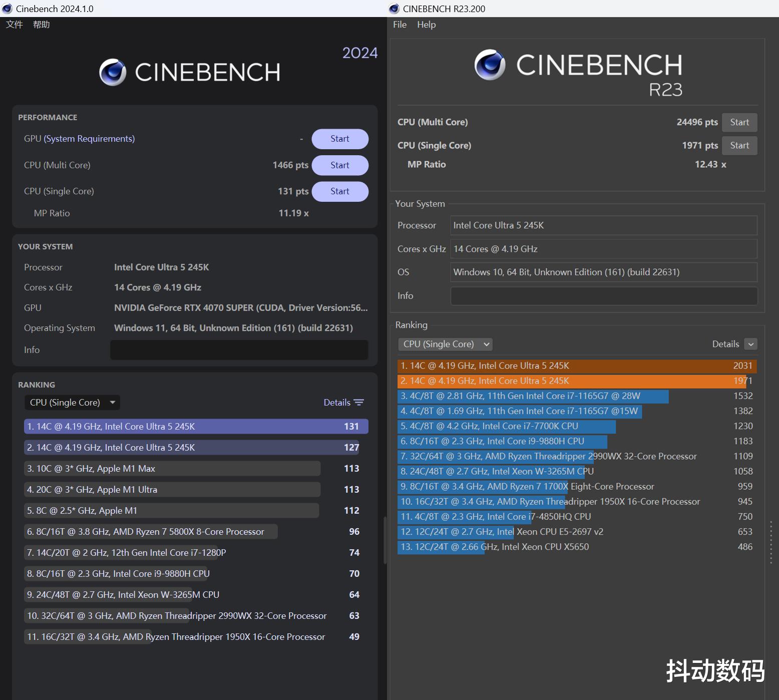Click the 12.43 x MP Ratio value

click(x=710, y=164)
